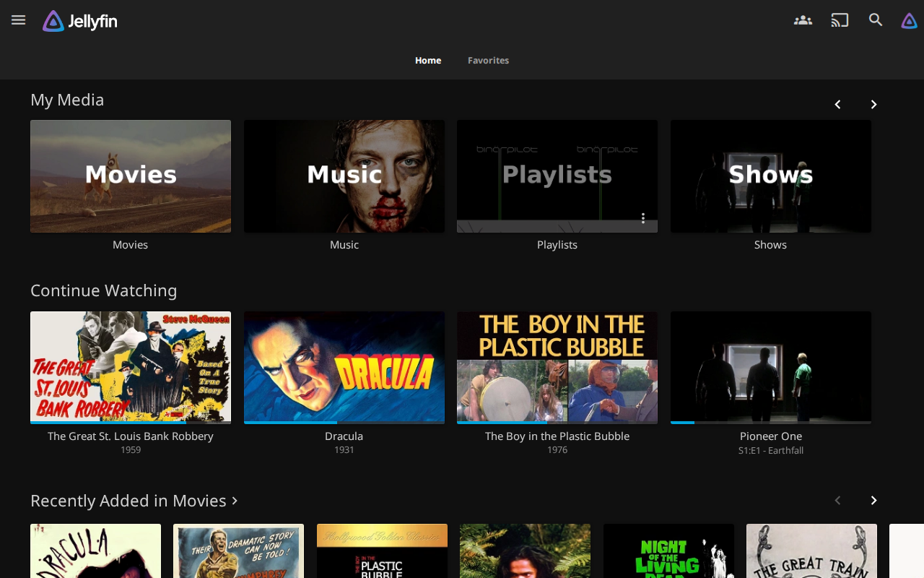Open the Shows library
Viewport: 924px width, 578px height.
(x=770, y=176)
